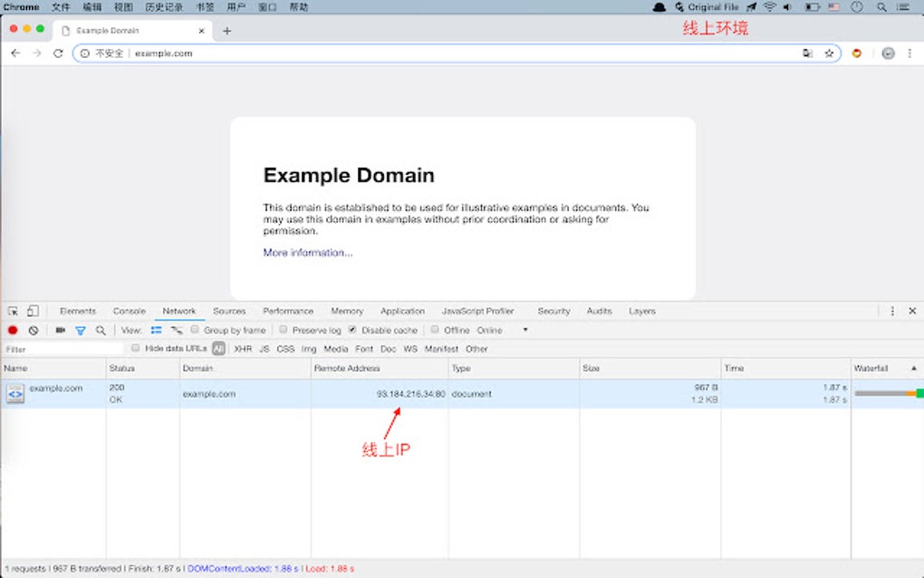Open macOS Spotlight search
Screen dimensions: 924x578
(881, 7)
